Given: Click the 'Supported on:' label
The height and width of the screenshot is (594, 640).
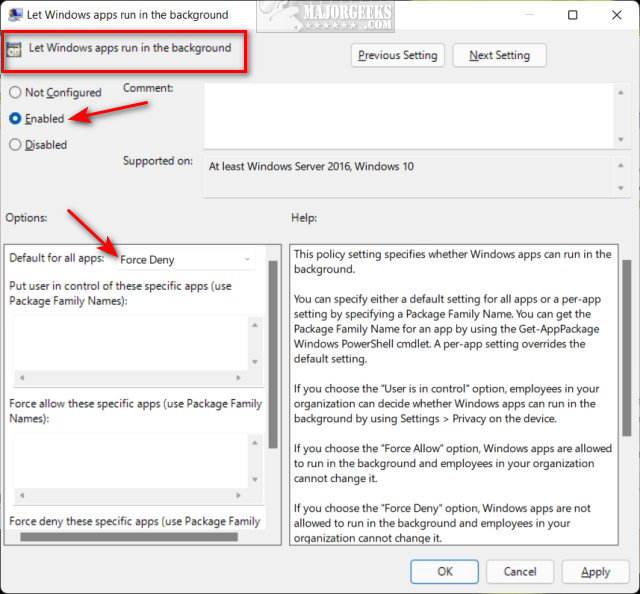Looking at the screenshot, I should (x=158, y=161).
